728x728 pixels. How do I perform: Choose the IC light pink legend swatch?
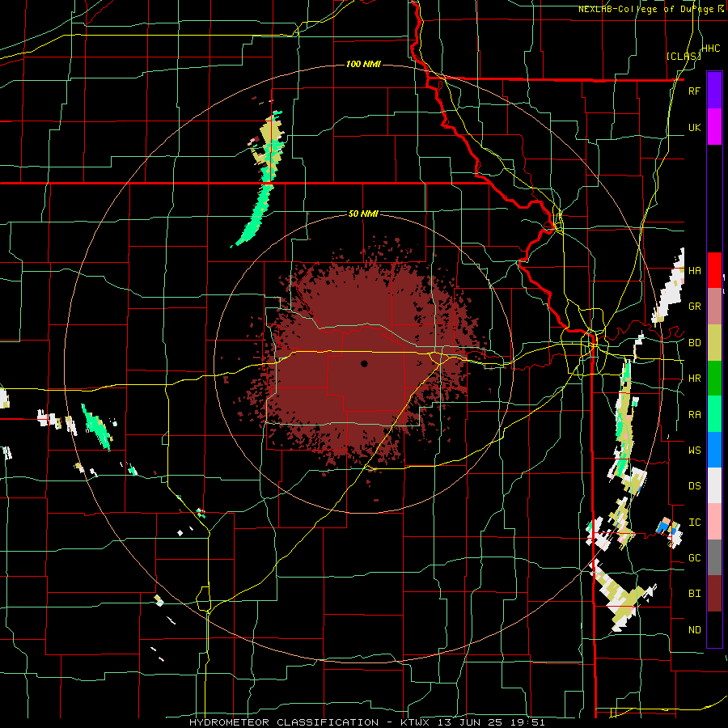tap(714, 522)
